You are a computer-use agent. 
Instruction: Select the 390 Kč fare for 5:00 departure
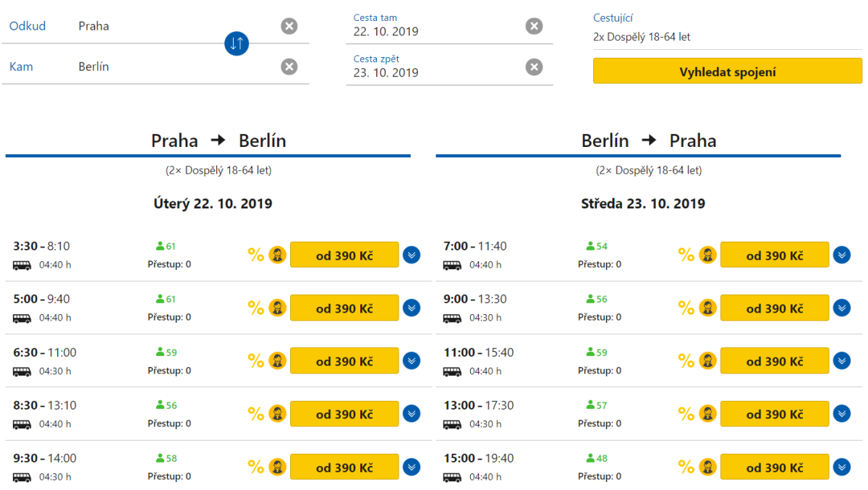344,308
